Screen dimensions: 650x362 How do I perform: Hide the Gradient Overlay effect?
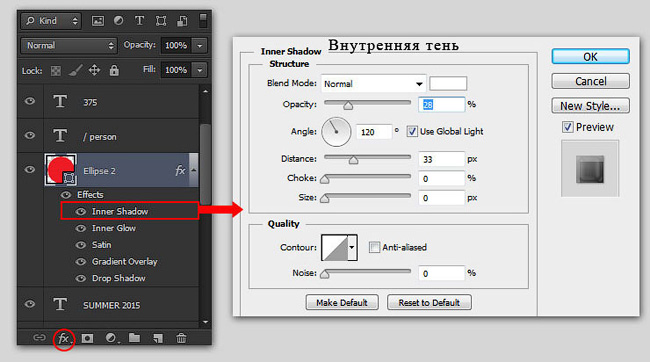[81, 262]
